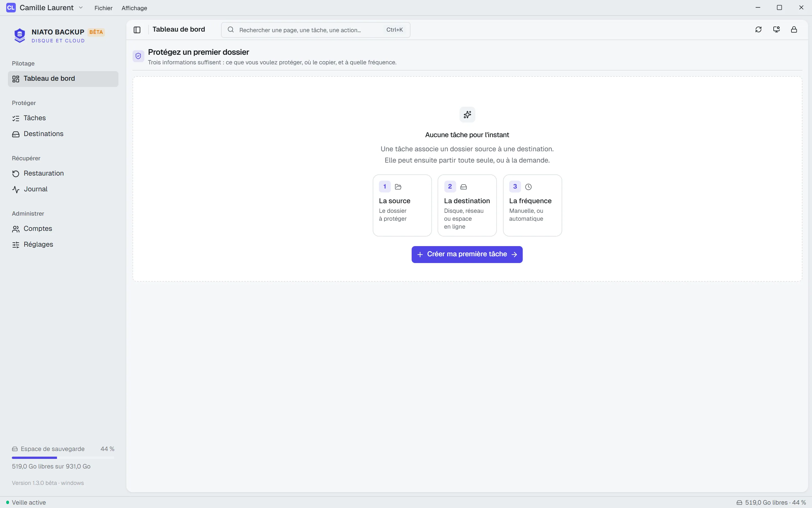Click the CL account avatar badge
The image size is (812, 508).
(11, 8)
